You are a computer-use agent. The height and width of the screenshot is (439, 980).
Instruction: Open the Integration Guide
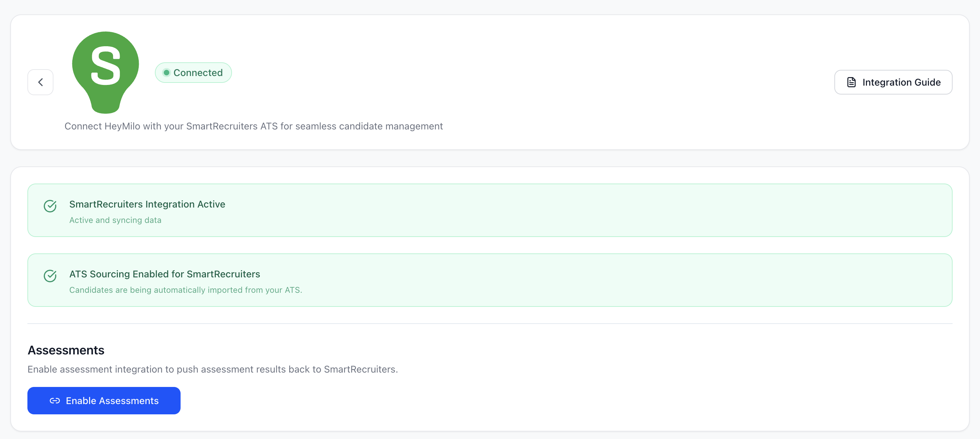pos(893,82)
